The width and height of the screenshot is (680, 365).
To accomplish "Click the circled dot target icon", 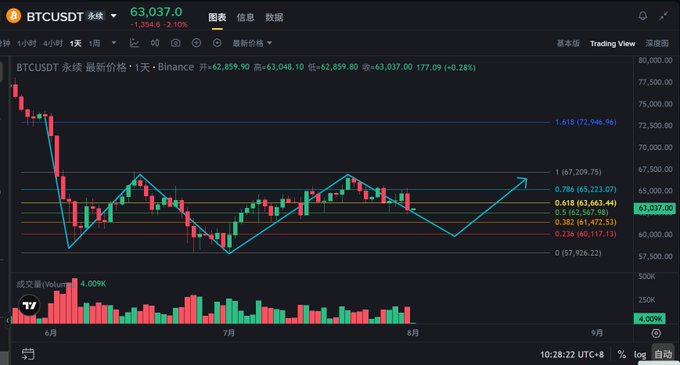I will click(x=217, y=43).
